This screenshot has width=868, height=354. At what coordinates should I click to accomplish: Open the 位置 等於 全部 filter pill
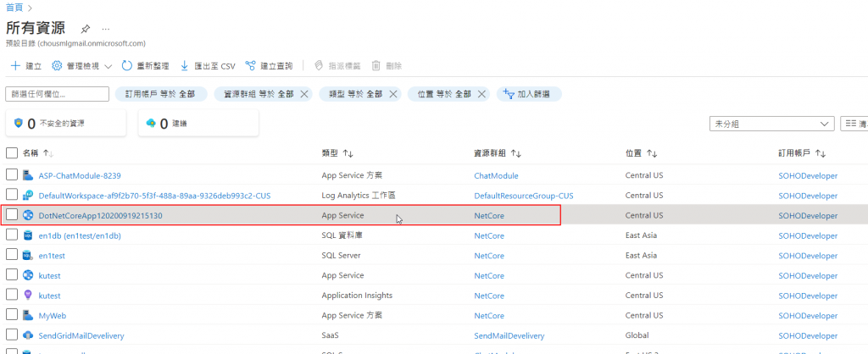tap(444, 94)
